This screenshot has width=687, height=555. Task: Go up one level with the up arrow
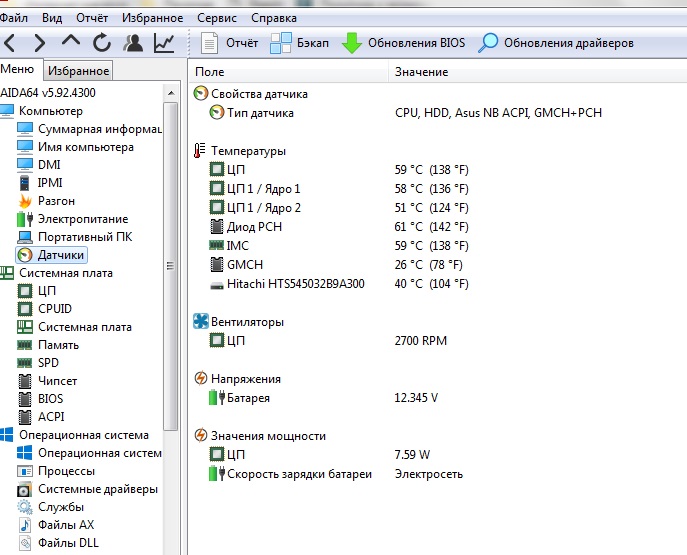point(71,42)
